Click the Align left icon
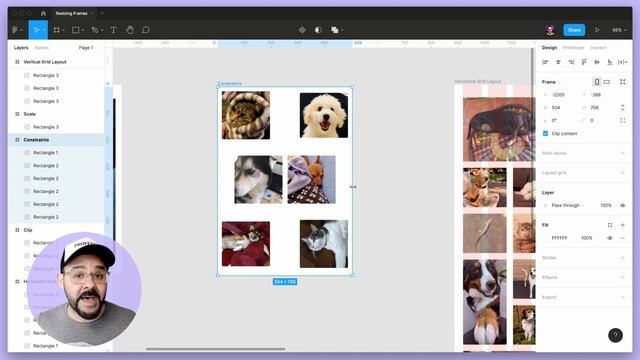The height and width of the screenshot is (360, 640). (x=545, y=62)
